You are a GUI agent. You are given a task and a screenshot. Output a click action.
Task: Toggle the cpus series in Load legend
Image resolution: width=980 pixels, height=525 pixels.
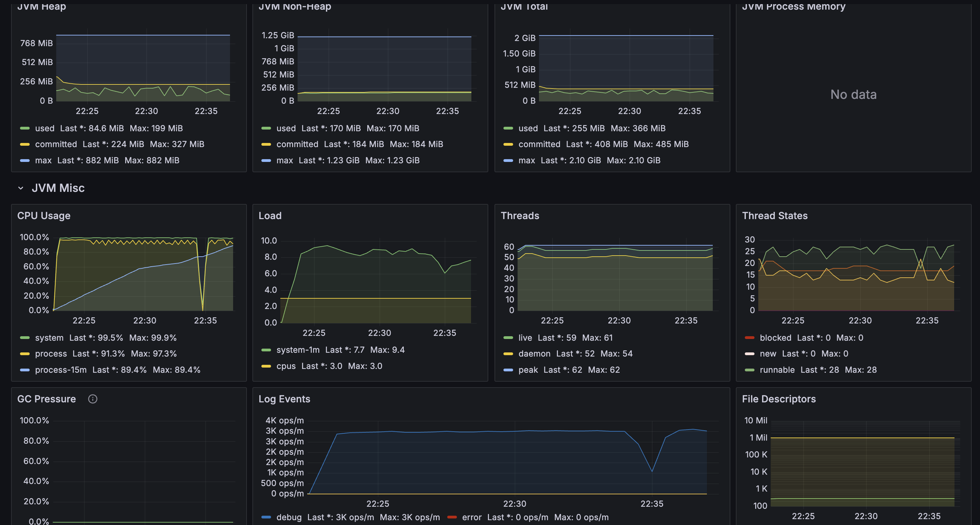pyautogui.click(x=286, y=366)
